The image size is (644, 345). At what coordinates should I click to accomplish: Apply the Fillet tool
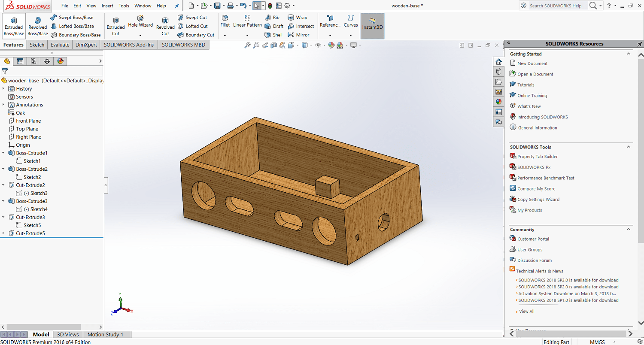225,21
